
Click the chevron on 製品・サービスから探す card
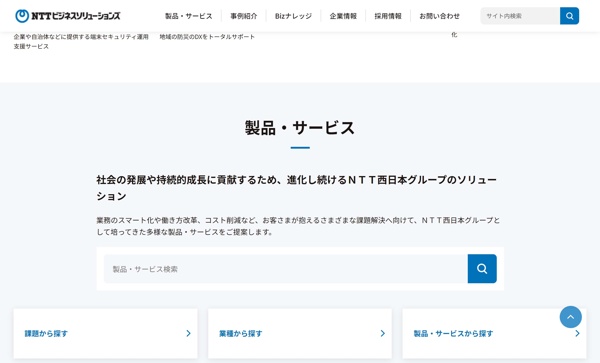(577, 334)
